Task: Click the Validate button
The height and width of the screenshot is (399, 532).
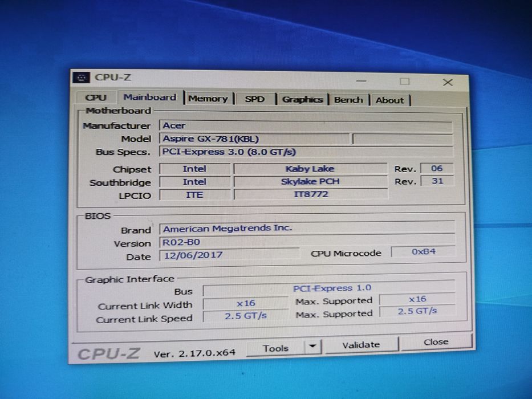Action: pos(361,345)
